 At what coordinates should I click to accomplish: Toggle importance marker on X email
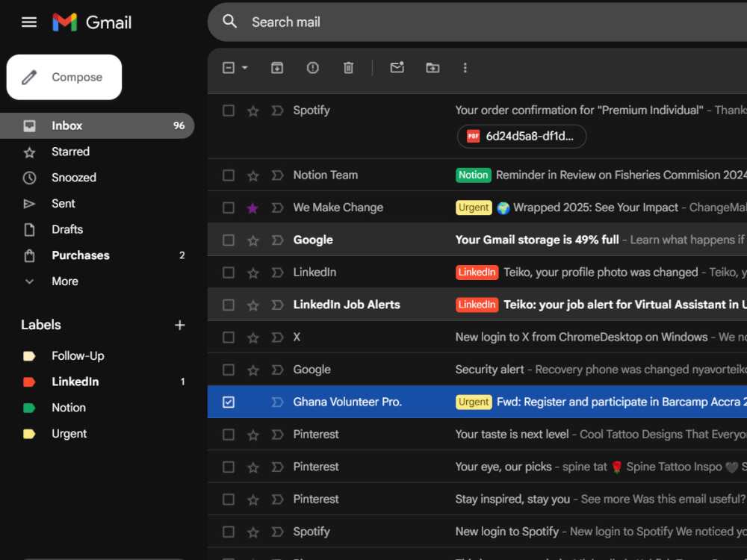(x=277, y=337)
